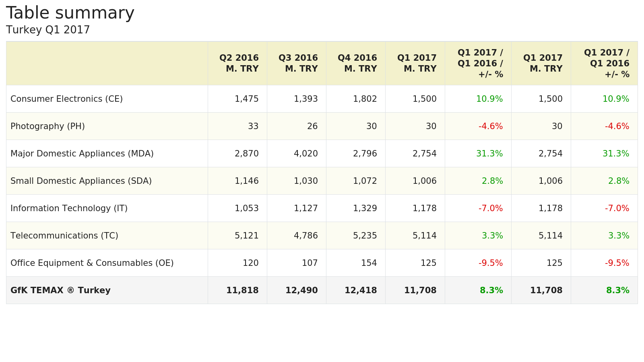Viewport: 644px width, 362px height.
Task: Select Office Equipment & Consumables (OE) label
Action: coord(92,263)
